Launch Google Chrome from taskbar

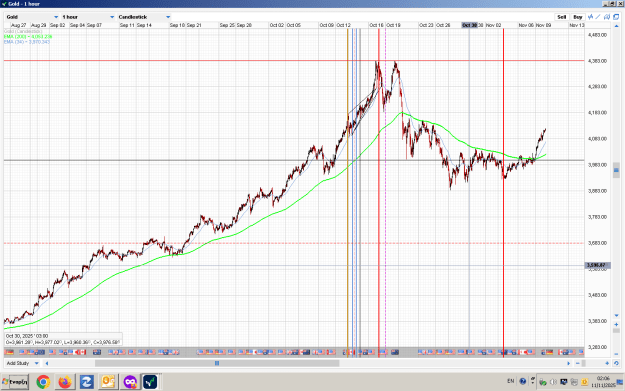(43, 382)
